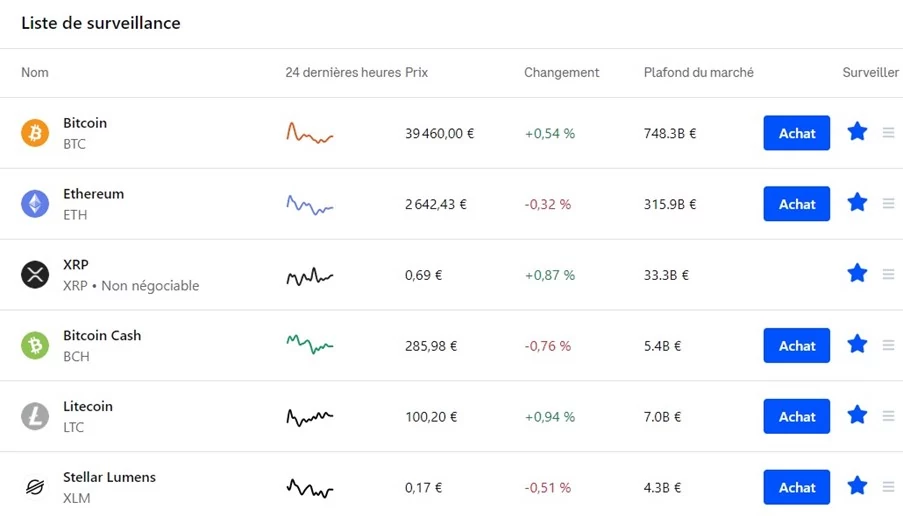Click Bitcoin market cap 748.3B €
The height and width of the screenshot is (516, 903).
(670, 134)
